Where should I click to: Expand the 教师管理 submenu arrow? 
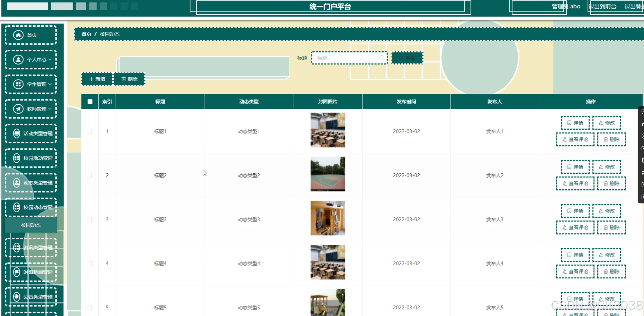coord(50,109)
